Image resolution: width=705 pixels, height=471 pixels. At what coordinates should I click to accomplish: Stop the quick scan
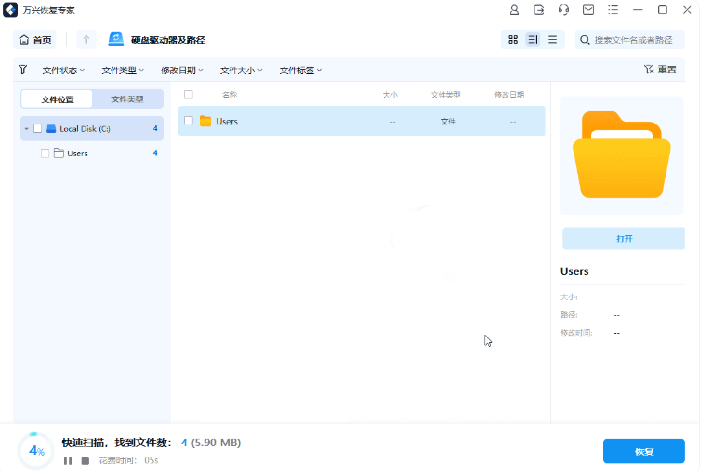pyautogui.click(x=85, y=461)
